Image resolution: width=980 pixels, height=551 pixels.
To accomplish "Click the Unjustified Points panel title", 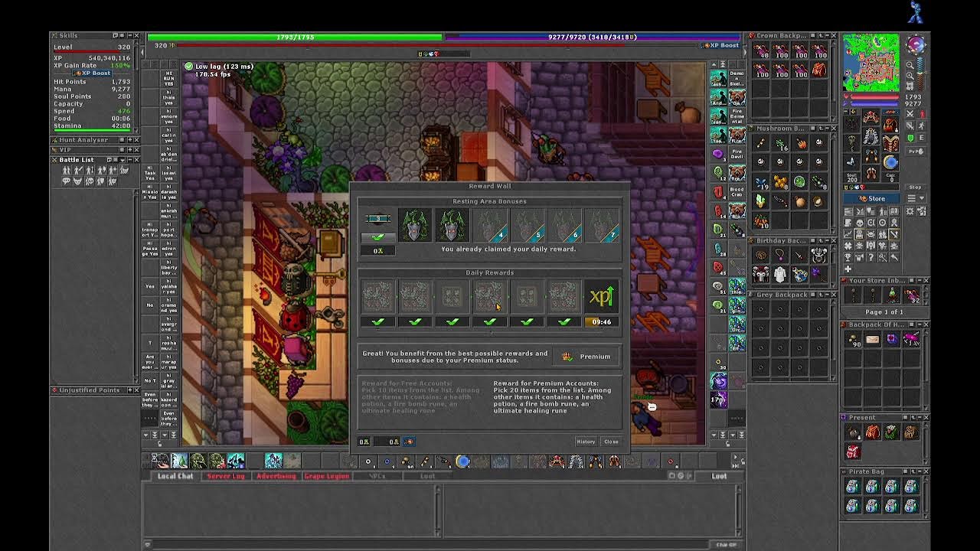I will (90, 390).
